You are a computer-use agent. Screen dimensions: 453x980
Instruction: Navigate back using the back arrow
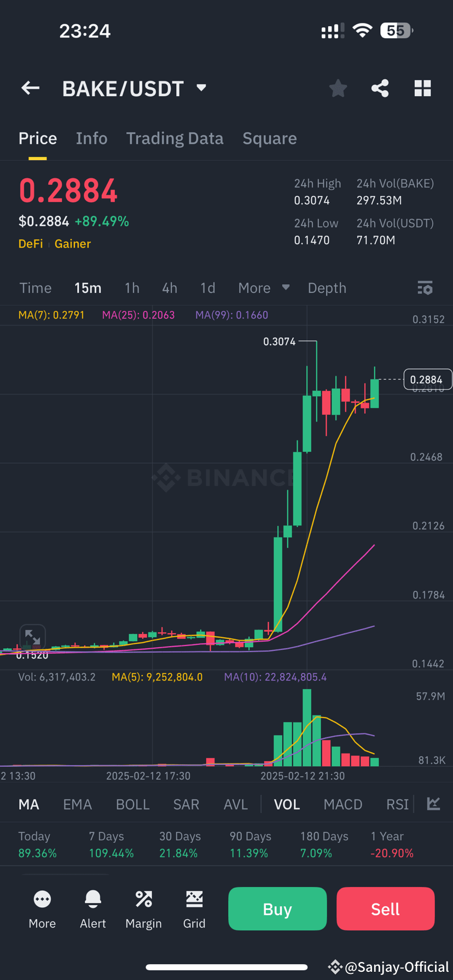pos(30,88)
